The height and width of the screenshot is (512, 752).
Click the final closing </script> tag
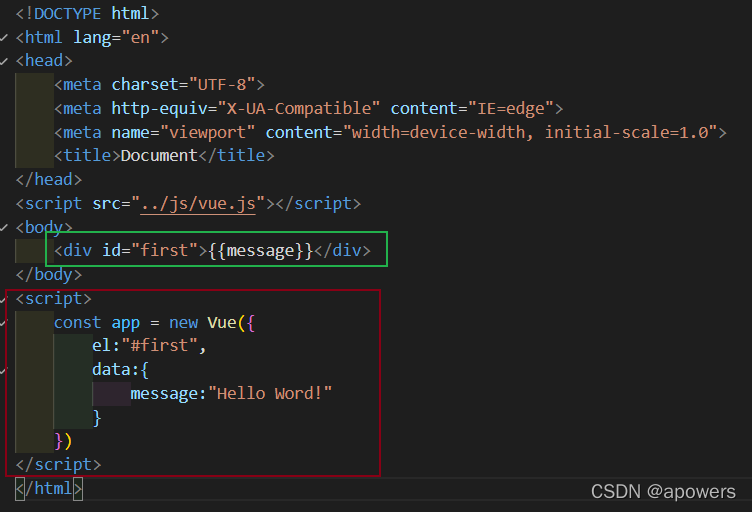(58, 465)
